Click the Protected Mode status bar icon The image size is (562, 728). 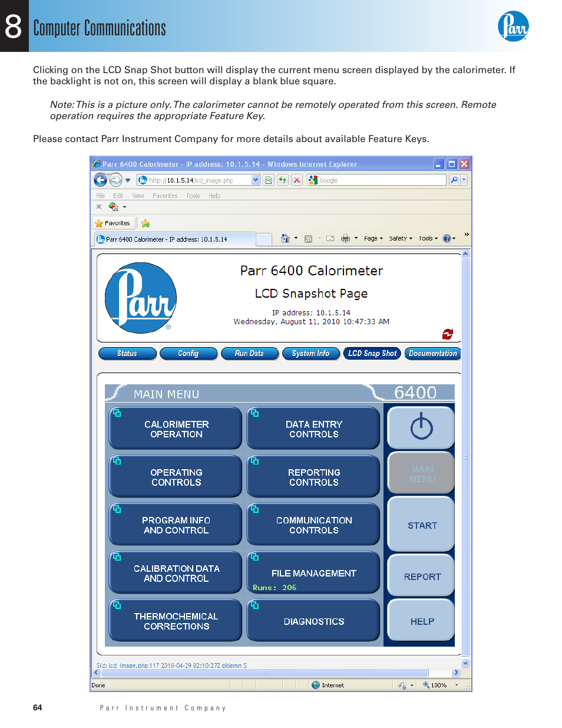tap(402, 685)
